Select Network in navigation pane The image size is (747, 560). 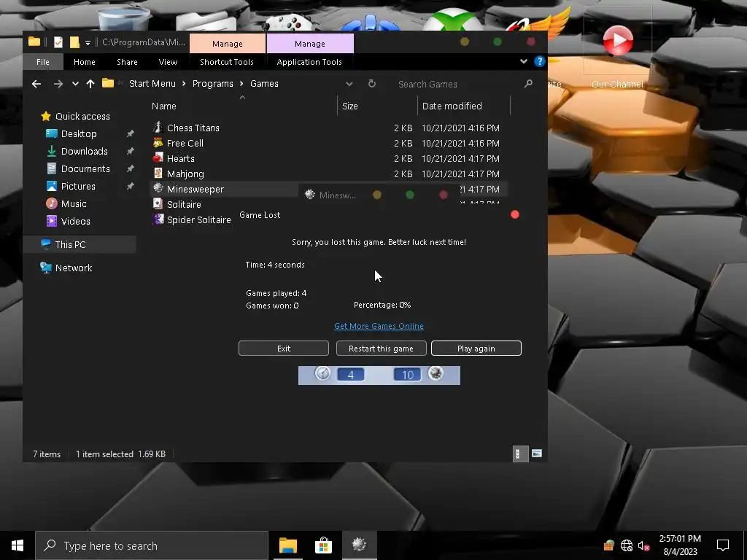click(74, 268)
